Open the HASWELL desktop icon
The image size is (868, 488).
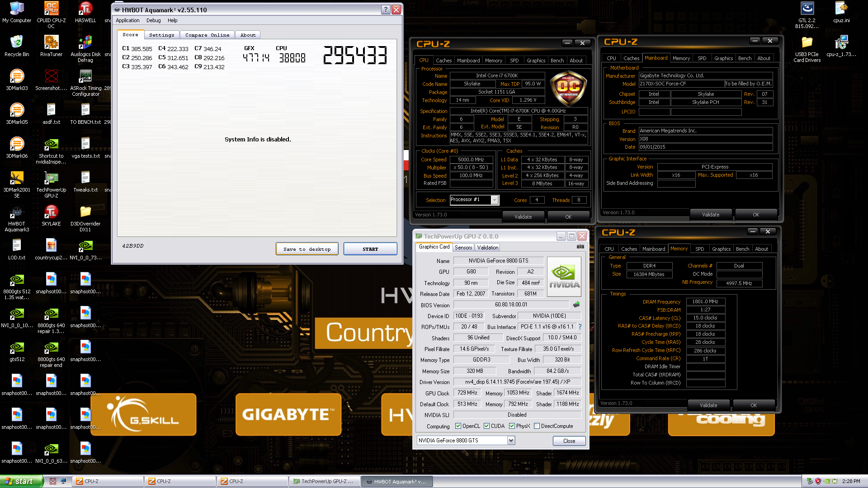[85, 12]
